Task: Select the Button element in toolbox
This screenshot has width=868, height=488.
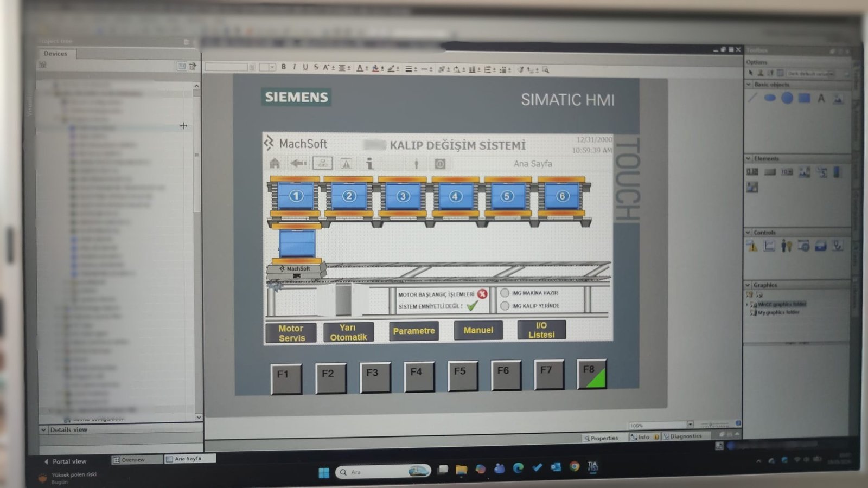Action: [x=770, y=172]
